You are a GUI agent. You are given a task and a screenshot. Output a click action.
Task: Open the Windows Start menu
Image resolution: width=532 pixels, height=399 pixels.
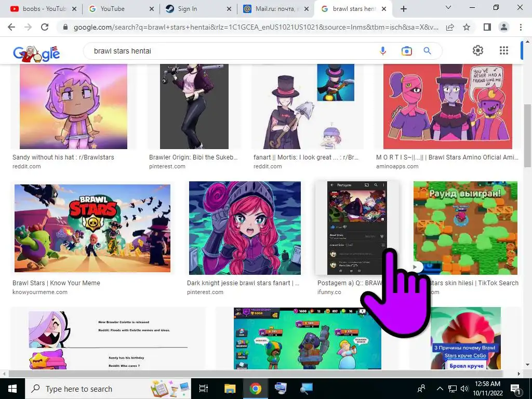point(12,389)
